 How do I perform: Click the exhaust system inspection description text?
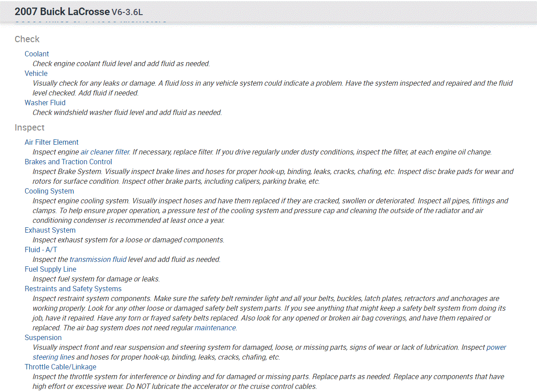[128, 240]
